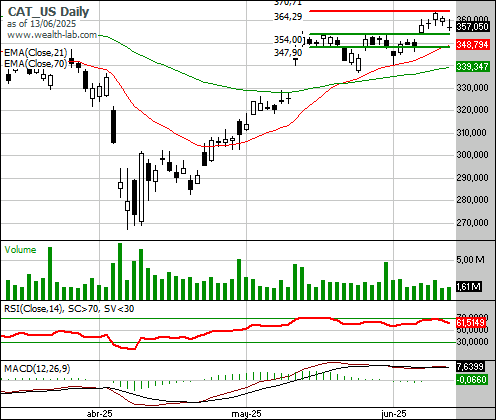This screenshot has height=420, width=496.
Task: Click the 364,29 resistance level label
Action: pos(288,17)
